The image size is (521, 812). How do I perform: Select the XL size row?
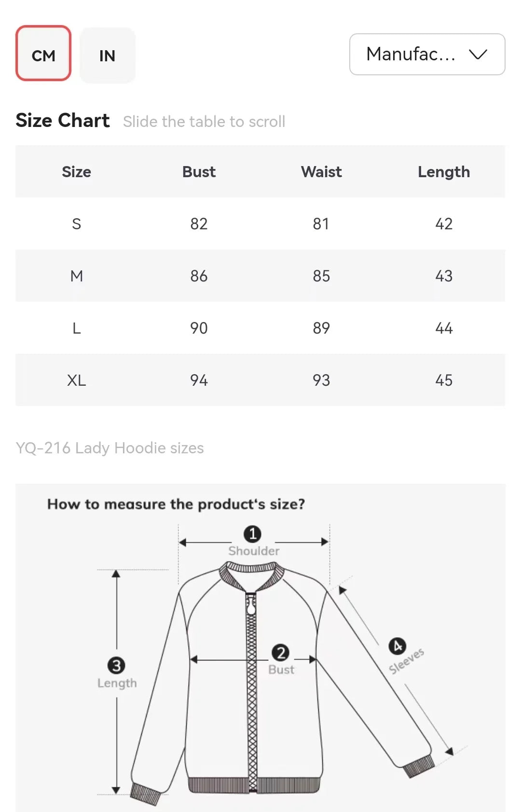click(x=76, y=380)
